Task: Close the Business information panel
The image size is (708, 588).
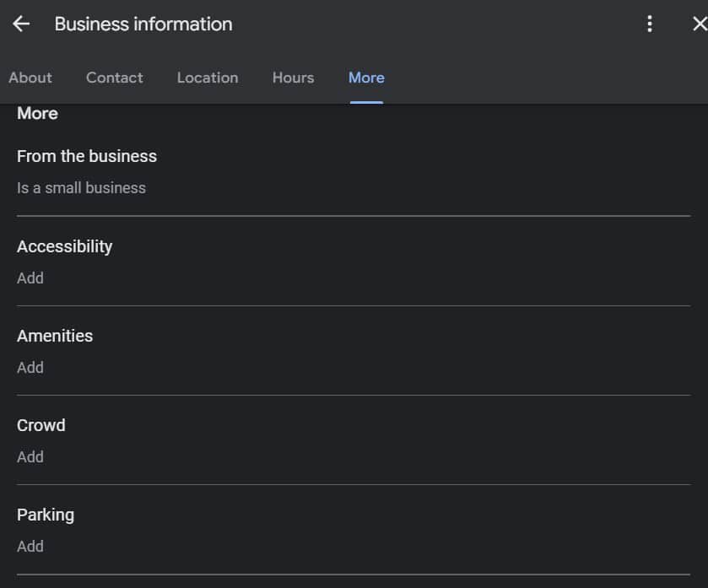Action: click(x=698, y=24)
